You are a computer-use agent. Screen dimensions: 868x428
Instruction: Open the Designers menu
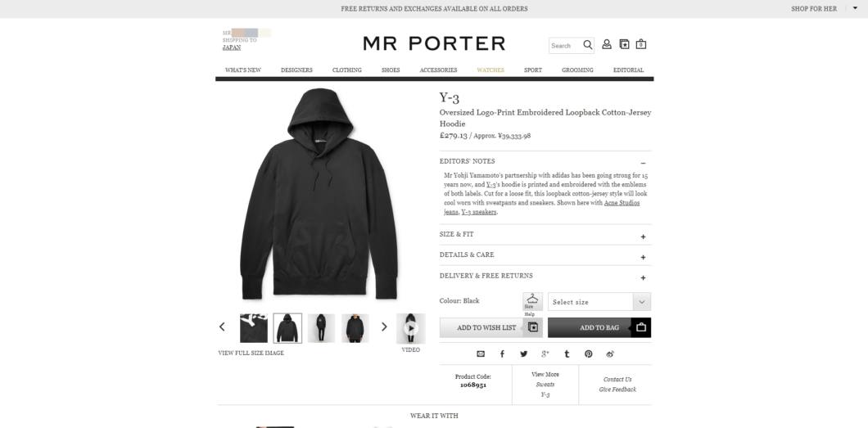pos(296,70)
